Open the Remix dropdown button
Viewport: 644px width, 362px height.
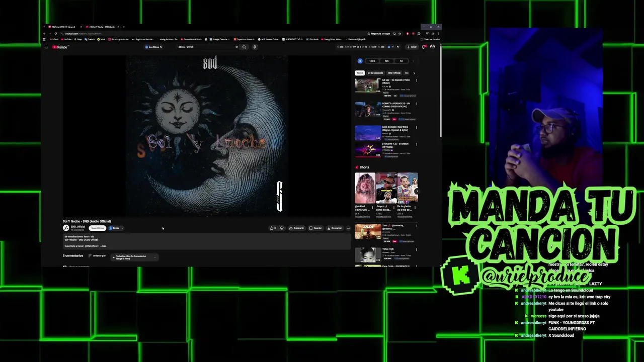point(116,228)
